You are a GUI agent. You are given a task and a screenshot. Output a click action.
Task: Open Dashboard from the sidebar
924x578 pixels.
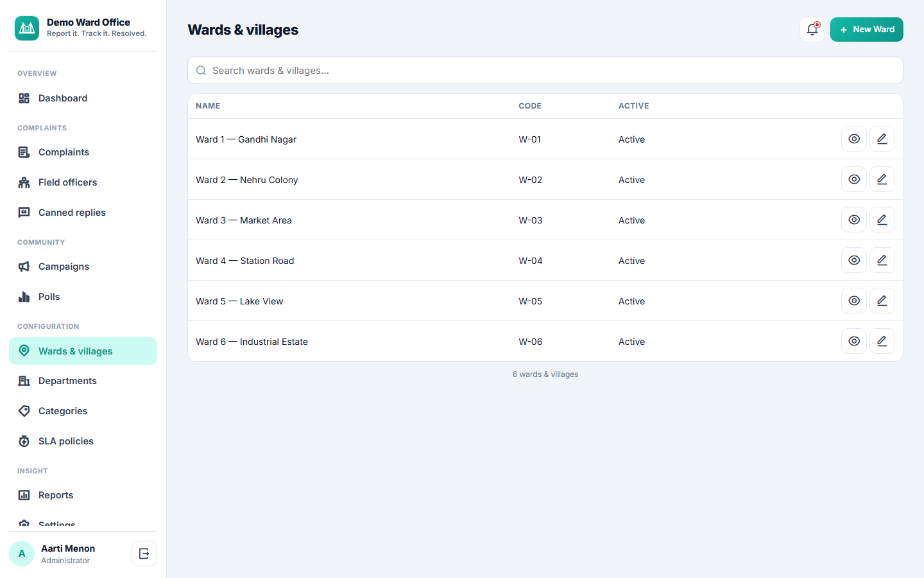[x=83, y=98]
